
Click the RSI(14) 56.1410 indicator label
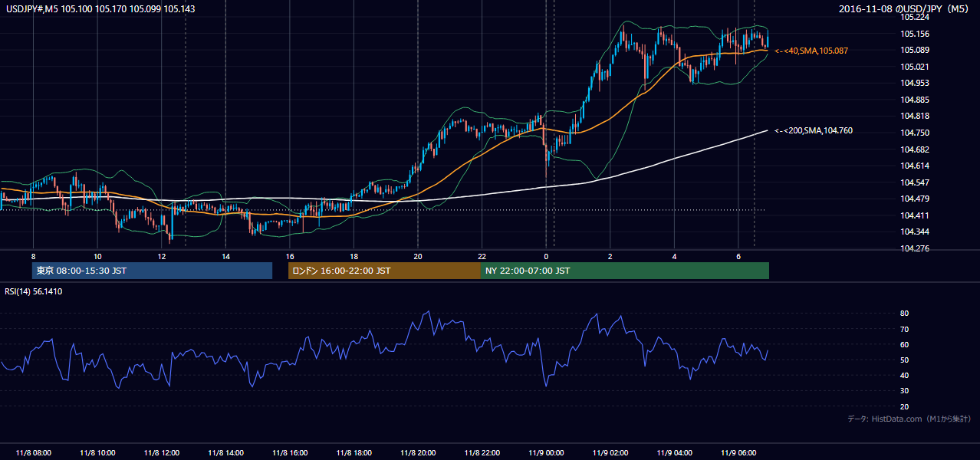click(34, 291)
